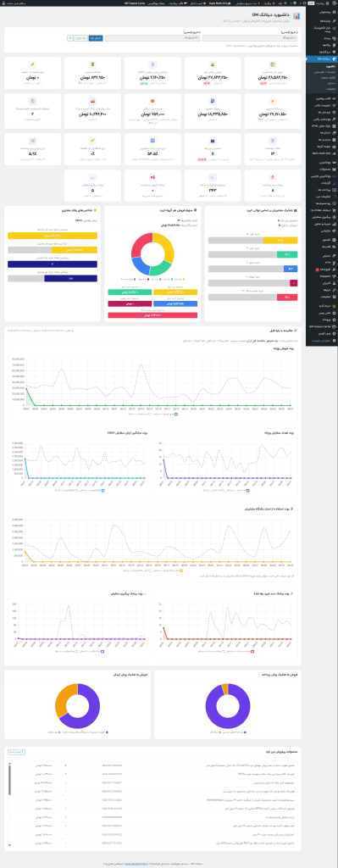
Task: Toggle red legend entry under cart SMS chart
Action: (241, 652)
